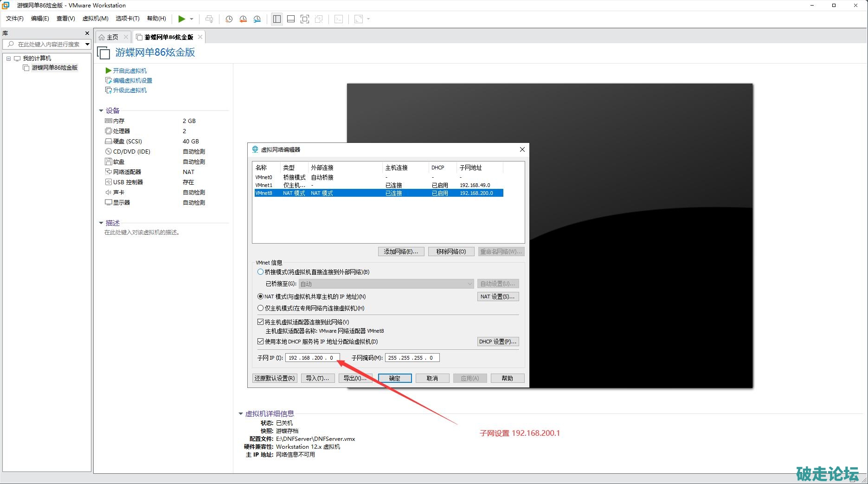Click the thumbnail bar toggle icon

pyautogui.click(x=291, y=19)
